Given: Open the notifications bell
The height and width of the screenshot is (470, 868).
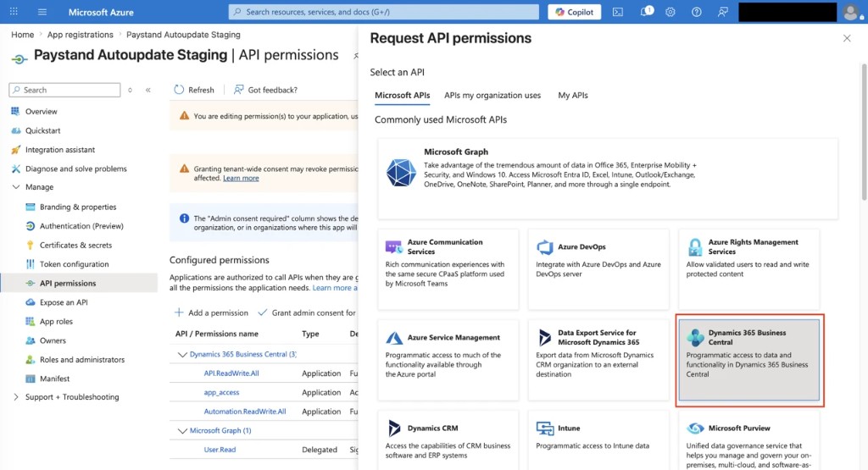Looking at the screenshot, I should [645, 12].
